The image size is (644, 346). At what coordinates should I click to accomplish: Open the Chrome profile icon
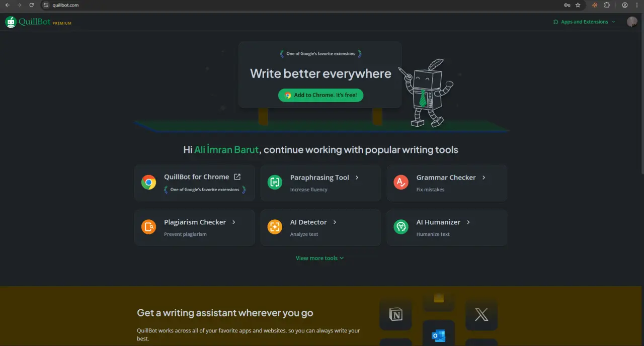(625, 5)
